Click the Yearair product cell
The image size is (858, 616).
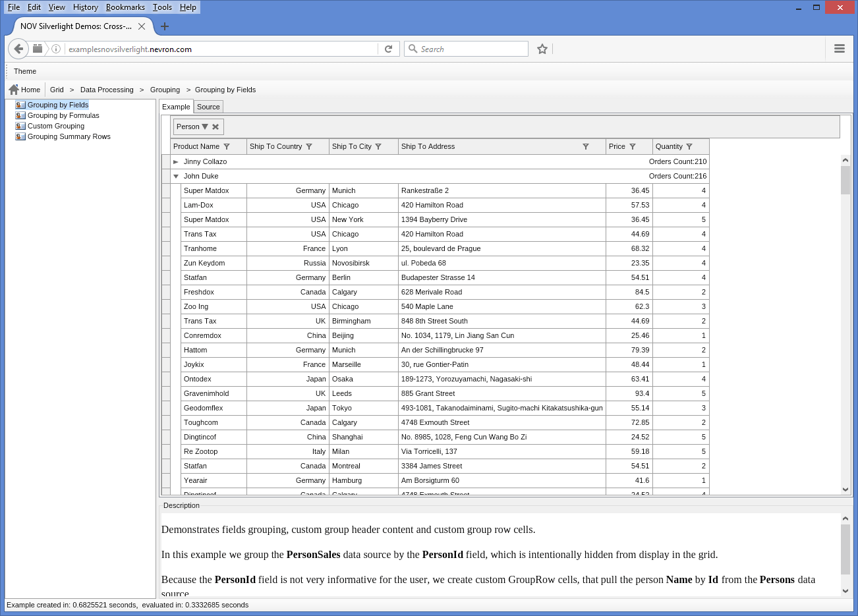(214, 480)
